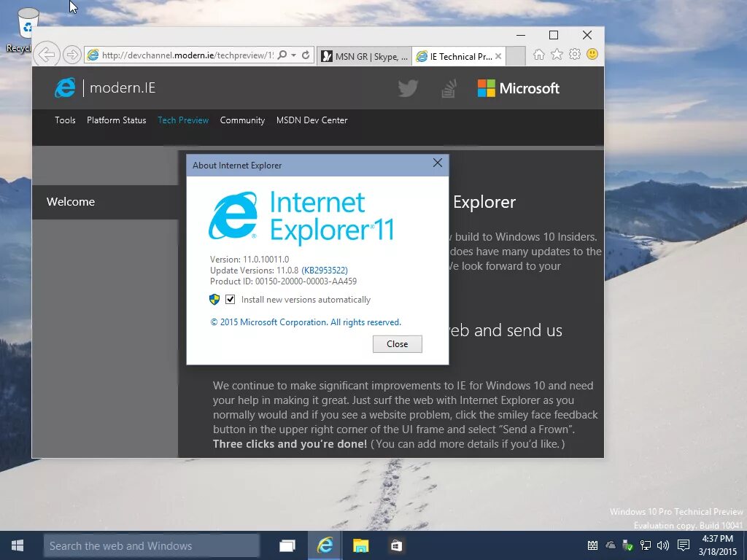Close the IE Technical Preview tab
747x560 pixels.
(498, 56)
